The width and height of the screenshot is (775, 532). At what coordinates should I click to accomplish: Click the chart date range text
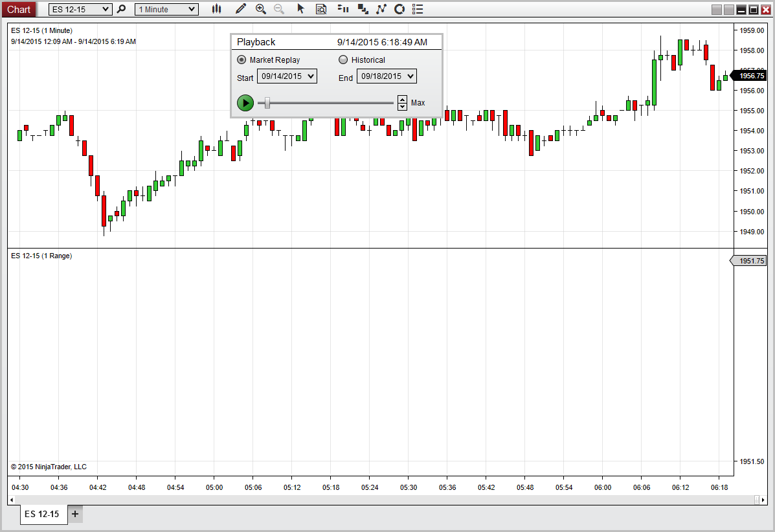[x=73, y=41]
